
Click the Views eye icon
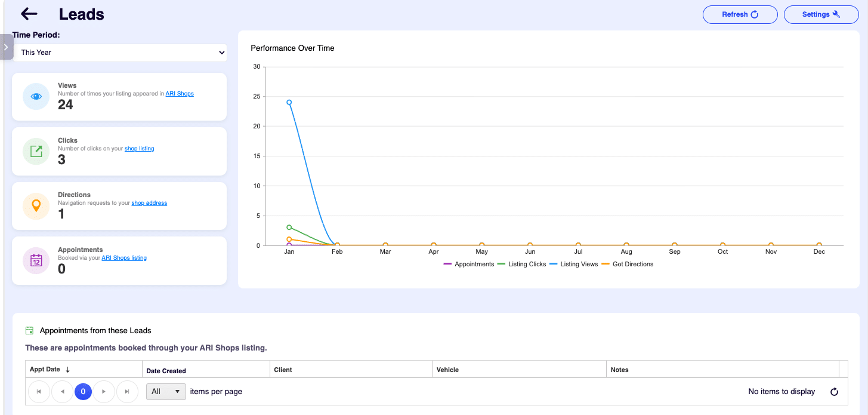[x=36, y=97]
